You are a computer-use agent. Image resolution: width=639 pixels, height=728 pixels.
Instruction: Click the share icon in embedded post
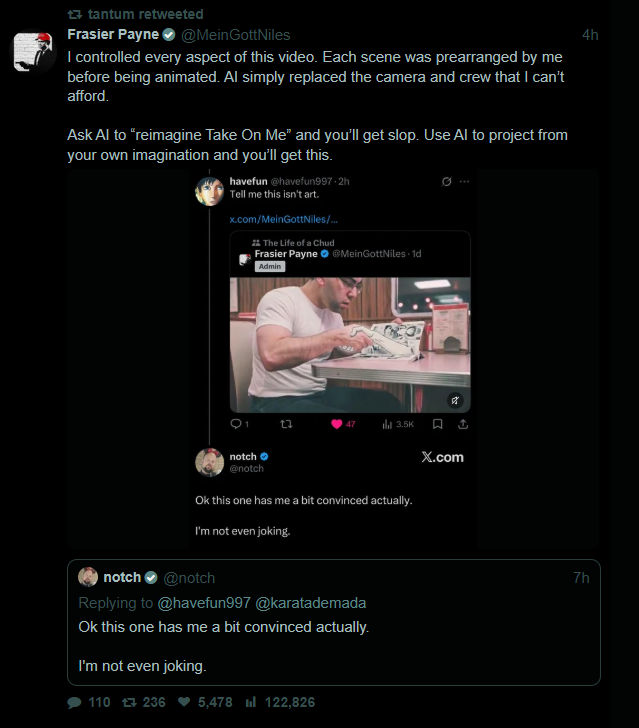463,424
